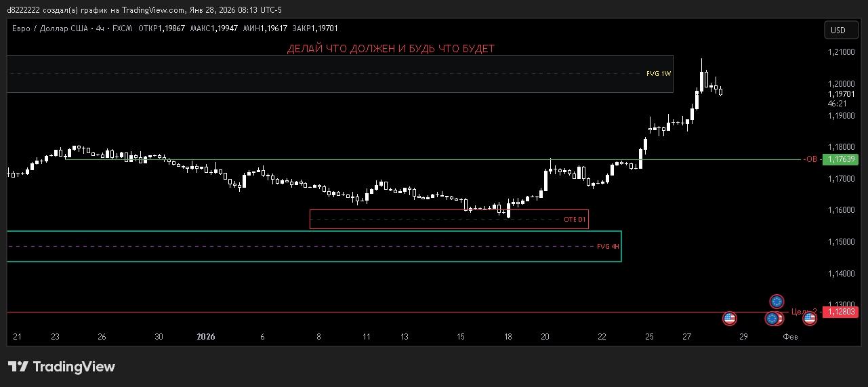Viewport: 868px width, 387px height.
Task: Click the lower EU flag event icon
Action: pos(772,319)
